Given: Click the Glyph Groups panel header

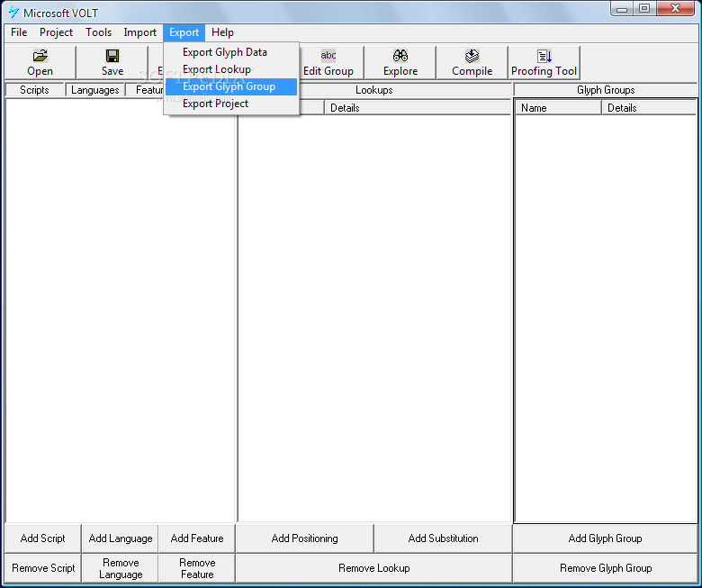Looking at the screenshot, I should [606, 90].
